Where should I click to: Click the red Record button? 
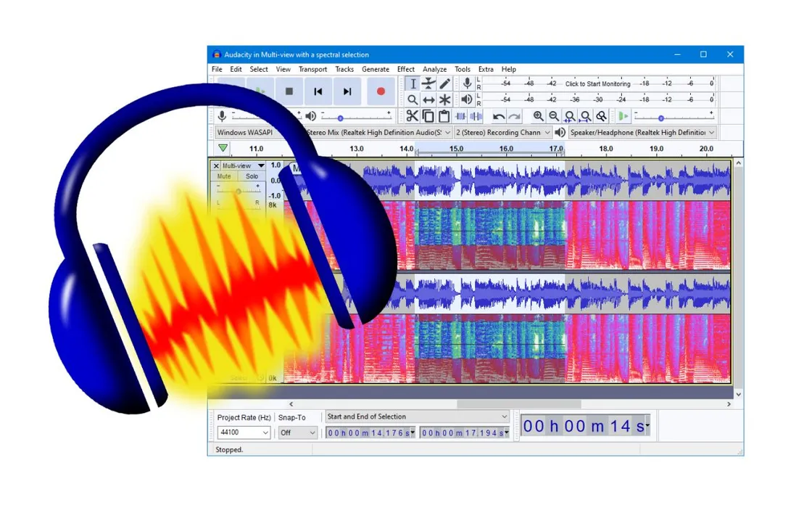coord(381,91)
